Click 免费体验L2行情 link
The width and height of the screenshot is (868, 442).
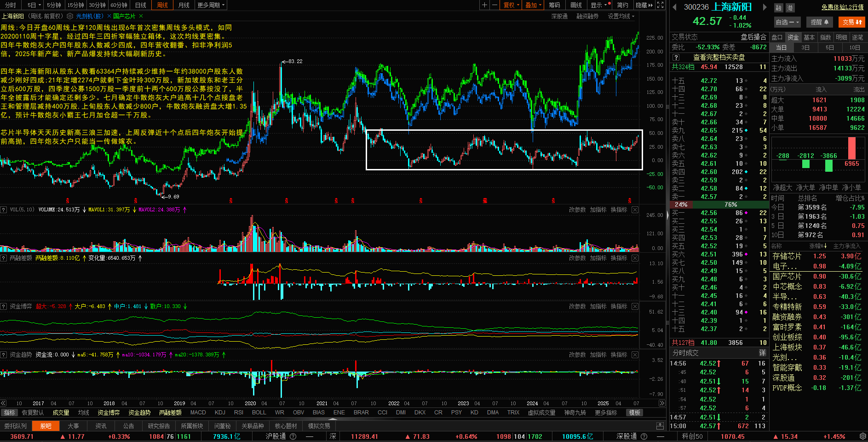point(843,7)
